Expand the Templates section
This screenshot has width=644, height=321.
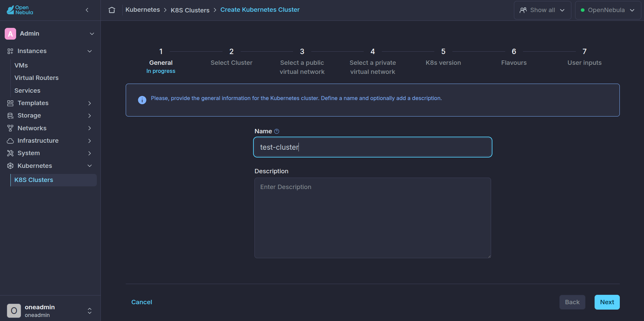click(x=90, y=103)
